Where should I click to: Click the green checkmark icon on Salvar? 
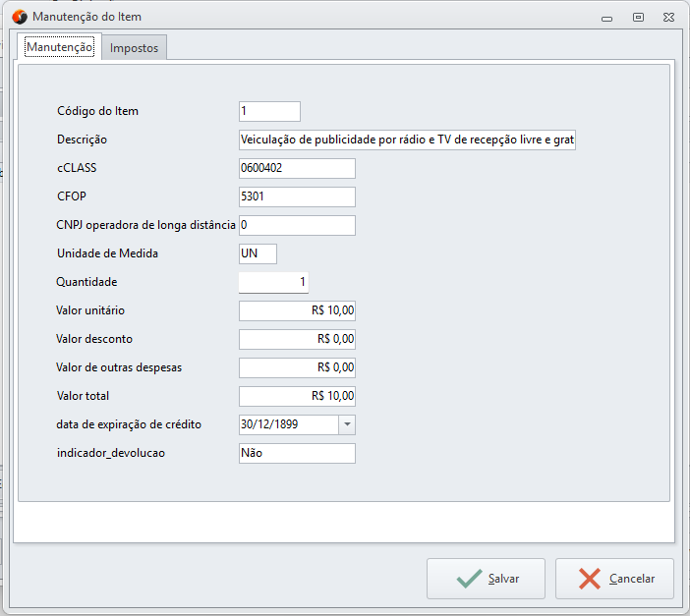pos(469,579)
